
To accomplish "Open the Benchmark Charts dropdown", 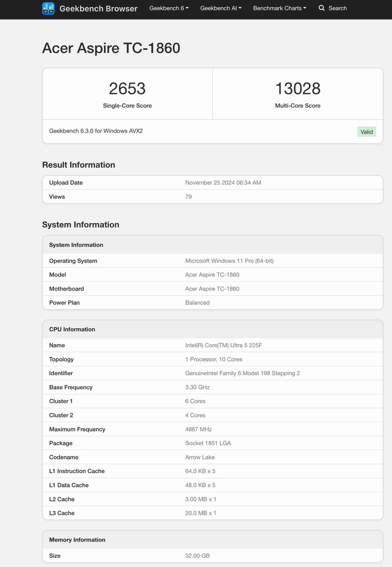I will point(280,8).
